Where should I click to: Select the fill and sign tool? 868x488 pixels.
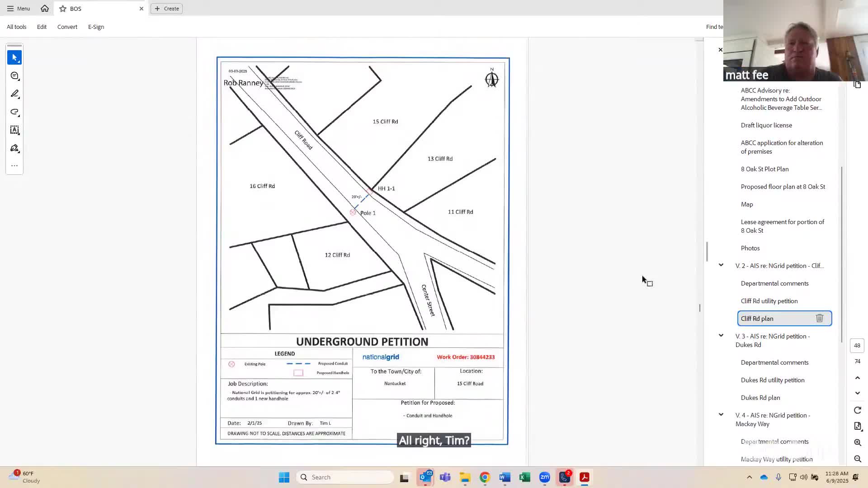(x=14, y=148)
